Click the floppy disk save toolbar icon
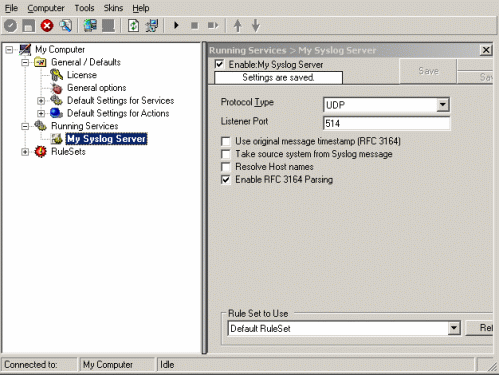This screenshot has height=375, width=499. click(29, 26)
